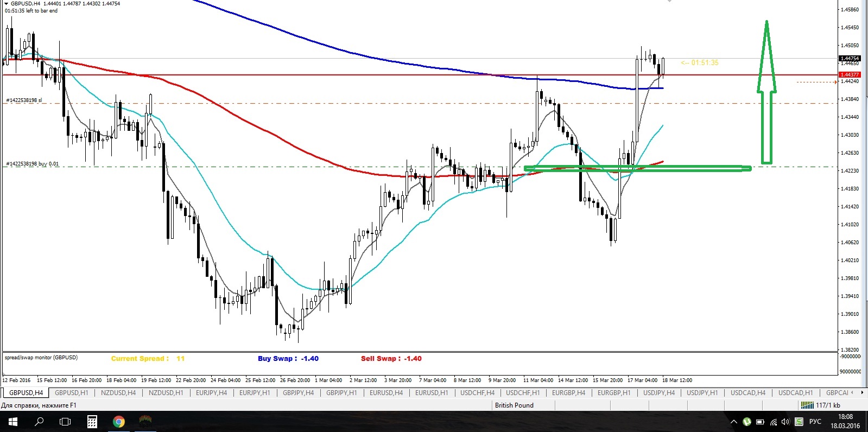Image resolution: width=868 pixels, height=432 pixels.
Task: Open Task View from the taskbar
Action: pyautogui.click(x=65, y=421)
